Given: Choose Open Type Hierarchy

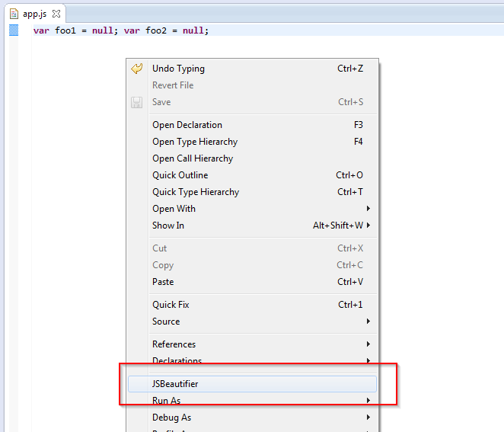Looking at the screenshot, I should click(252, 142).
